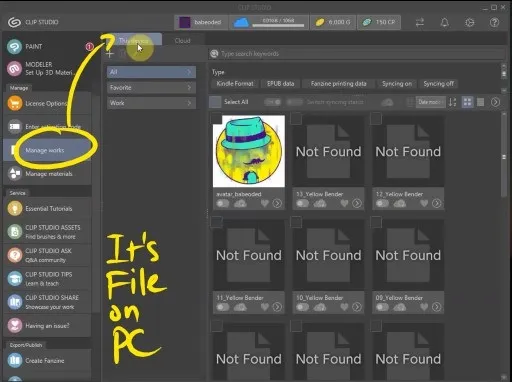512x382 pixels.
Task: Switch to the Cloud tab
Action: (x=182, y=41)
